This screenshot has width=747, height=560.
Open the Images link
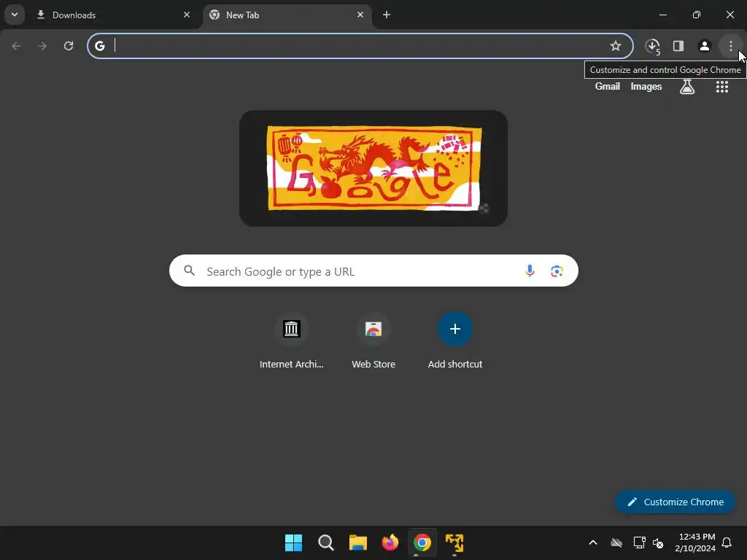click(x=646, y=86)
